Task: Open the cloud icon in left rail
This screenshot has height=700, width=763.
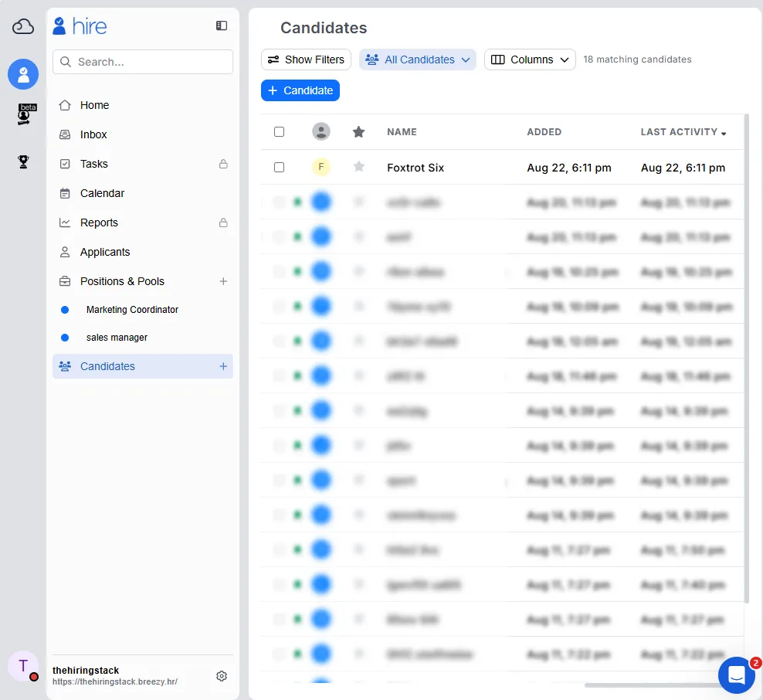Action: coord(23,26)
